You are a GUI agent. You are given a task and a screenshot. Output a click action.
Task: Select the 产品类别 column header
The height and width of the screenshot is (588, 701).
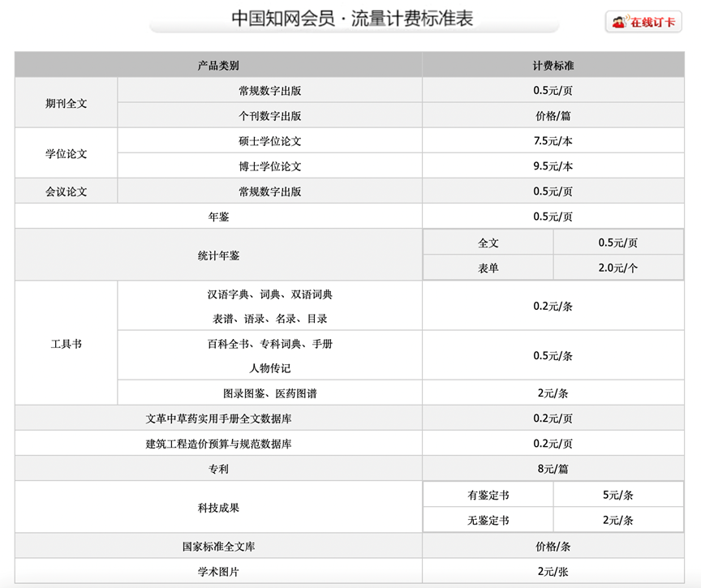tap(218, 66)
